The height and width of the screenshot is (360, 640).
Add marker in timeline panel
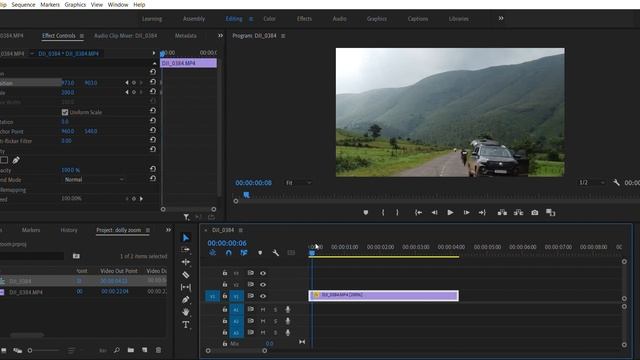(x=260, y=253)
